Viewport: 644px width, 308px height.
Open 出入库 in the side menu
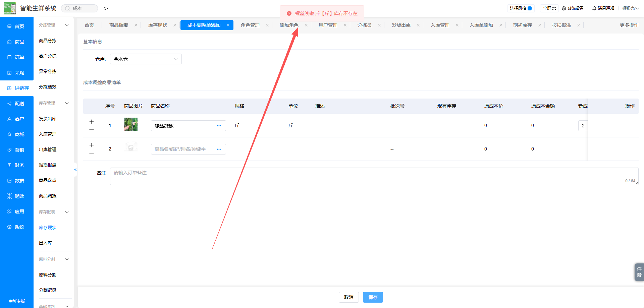tap(46, 243)
